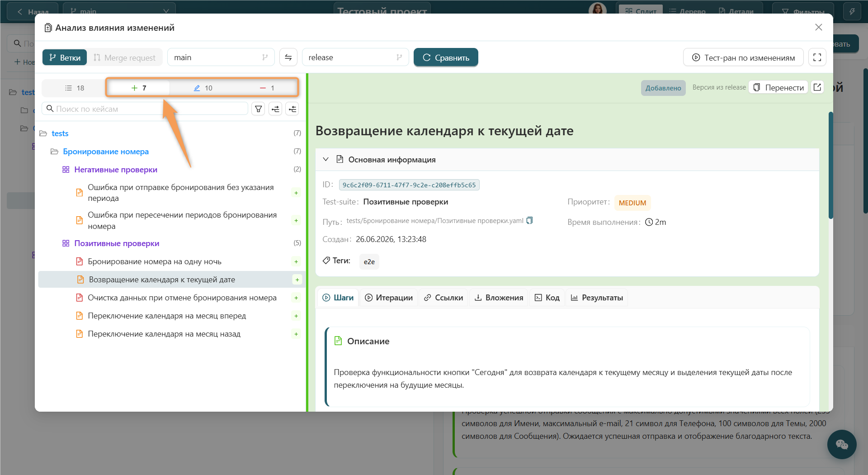Viewport: 868px width, 475px height.
Task: Show 10 modified cases filter
Action: 203,88
